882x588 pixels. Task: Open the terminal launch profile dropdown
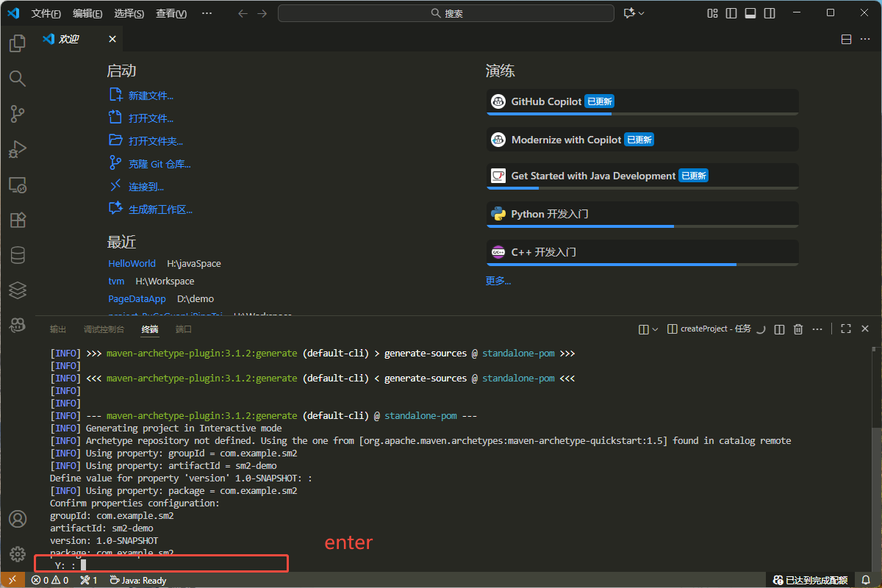click(655, 329)
